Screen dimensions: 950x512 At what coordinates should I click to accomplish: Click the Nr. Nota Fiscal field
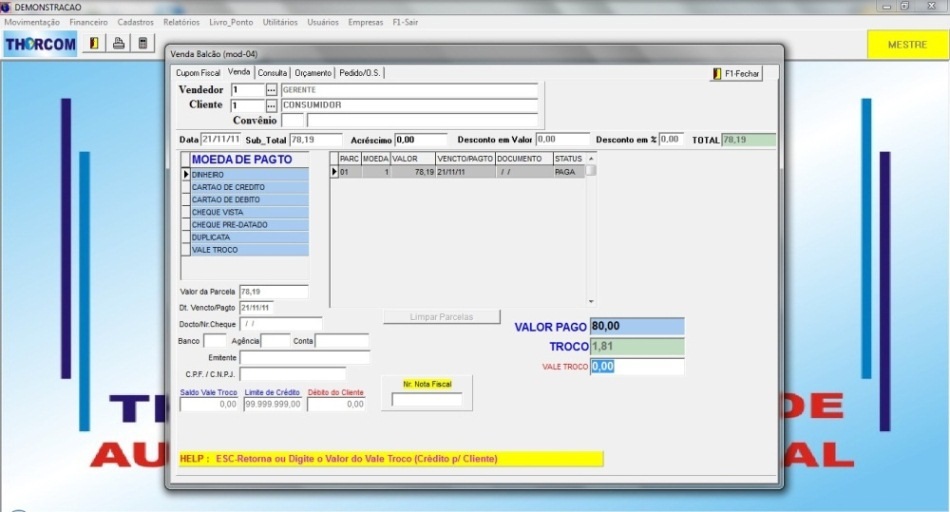(426, 400)
